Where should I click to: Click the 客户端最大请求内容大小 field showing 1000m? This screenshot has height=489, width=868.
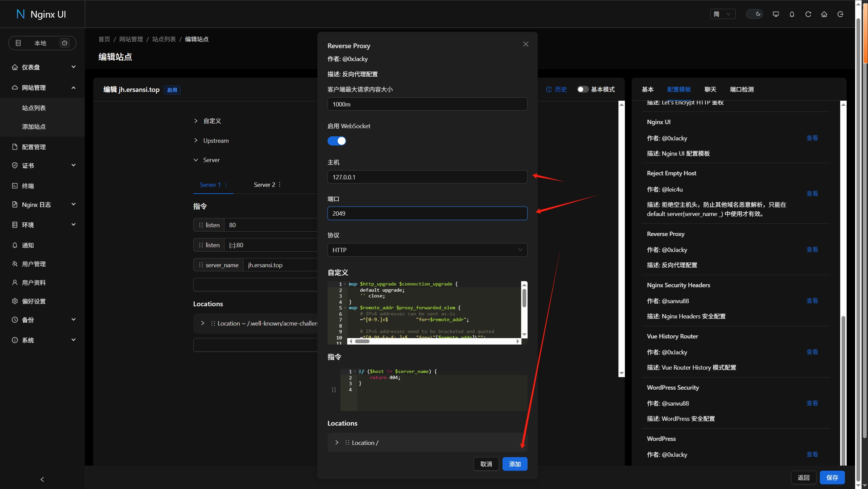click(427, 104)
